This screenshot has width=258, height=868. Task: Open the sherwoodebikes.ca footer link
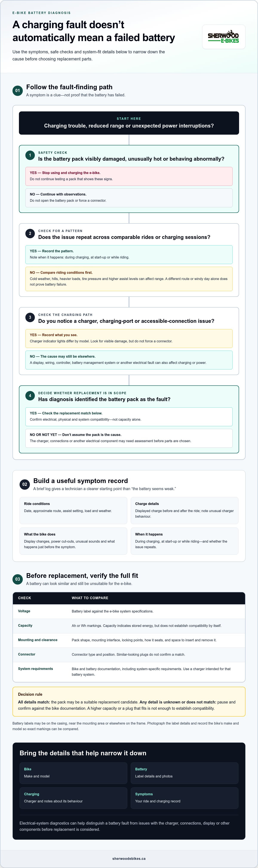click(129, 859)
